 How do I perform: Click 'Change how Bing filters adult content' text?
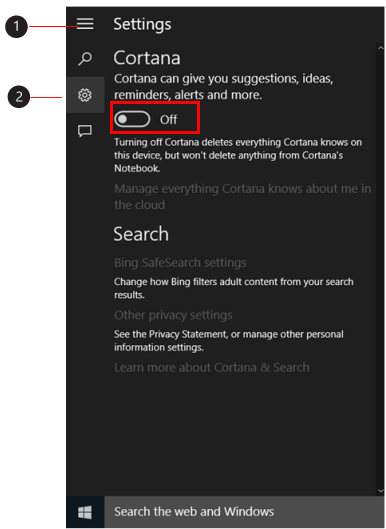233,288
